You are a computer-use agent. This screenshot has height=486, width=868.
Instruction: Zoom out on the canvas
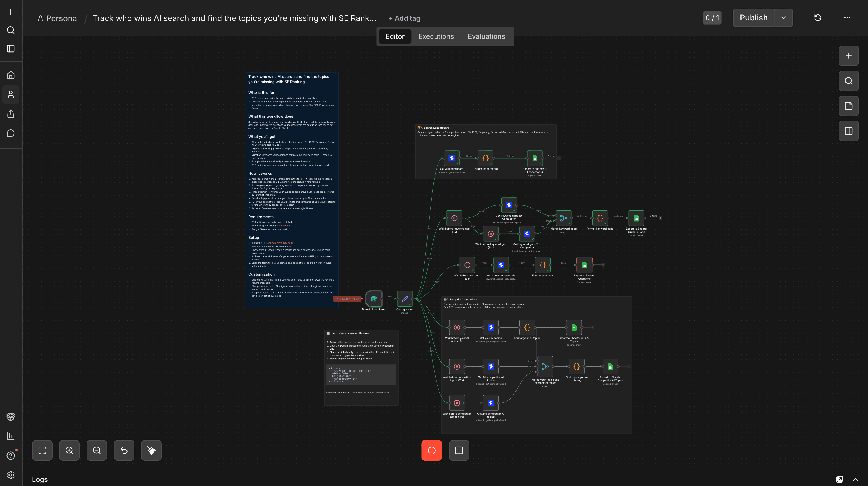pos(97,450)
